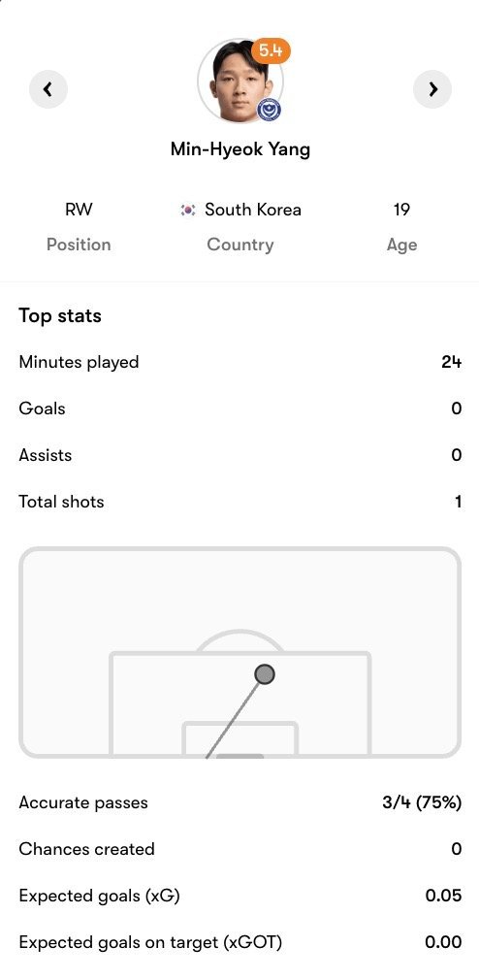Click the South Korea flag icon
The width and height of the screenshot is (479, 980).
(x=187, y=210)
